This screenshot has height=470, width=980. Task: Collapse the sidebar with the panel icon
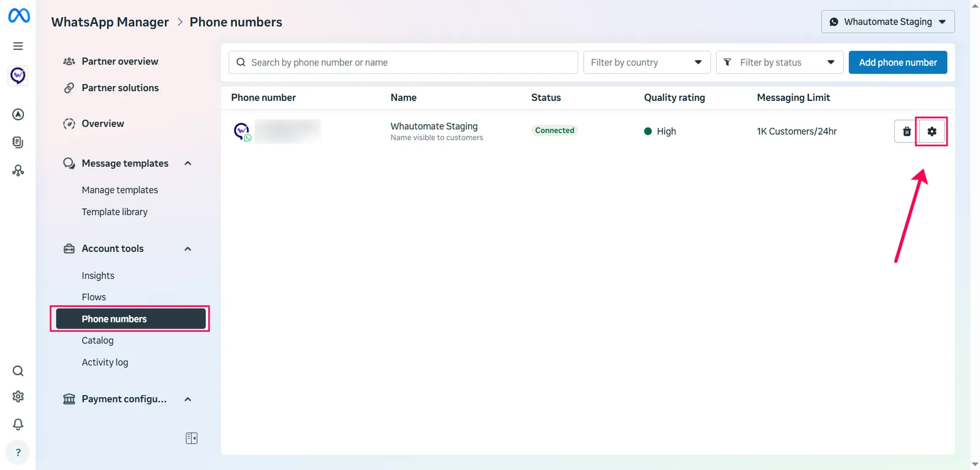pos(191,438)
